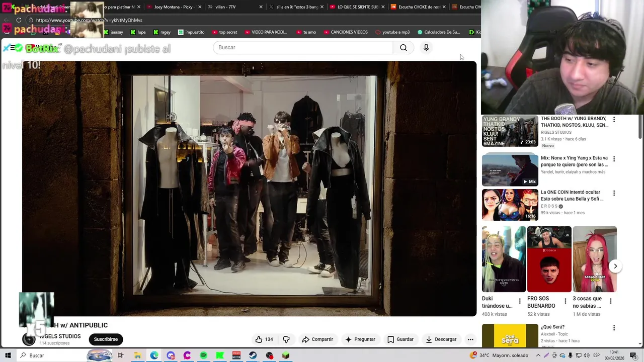The image size is (644, 362).
Task: Open Mix None x Ying Yang thumbnail
Action: click(510, 170)
